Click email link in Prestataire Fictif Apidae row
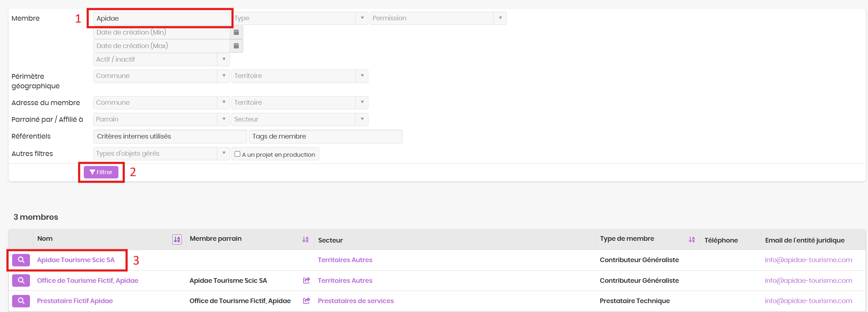This screenshot has width=868, height=312. click(808, 301)
